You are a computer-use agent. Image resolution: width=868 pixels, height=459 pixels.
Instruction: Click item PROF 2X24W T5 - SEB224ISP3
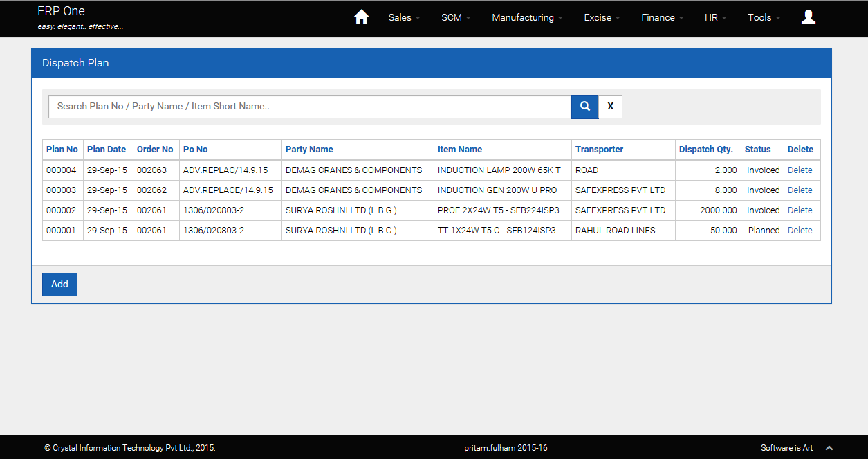[x=499, y=210]
